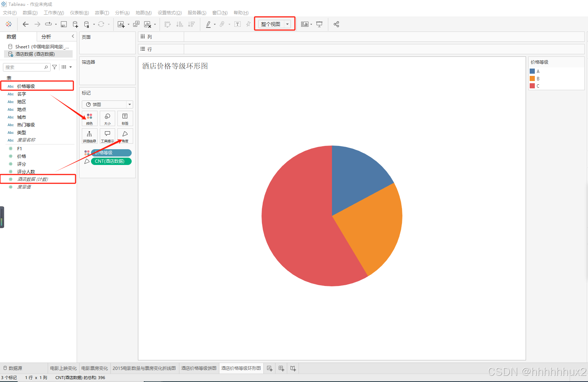This screenshot has height=382, width=588.
Task: Click the fix axes pin icon
Action: (248, 24)
